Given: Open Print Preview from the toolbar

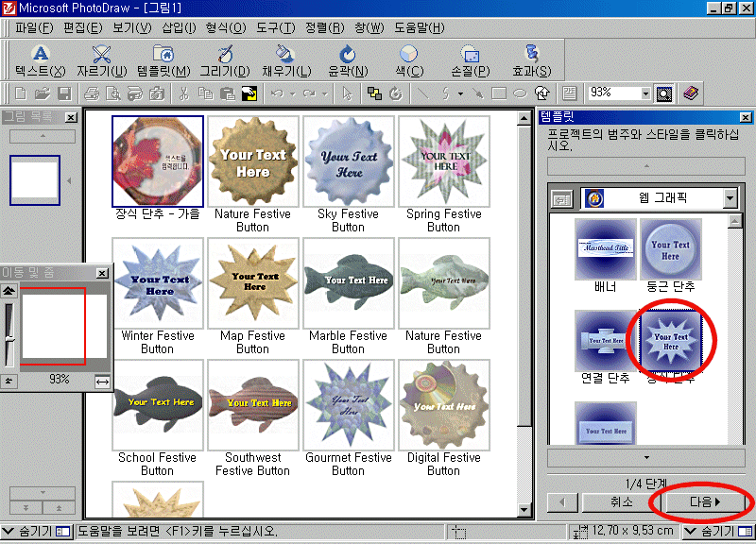Looking at the screenshot, I should point(112,93).
